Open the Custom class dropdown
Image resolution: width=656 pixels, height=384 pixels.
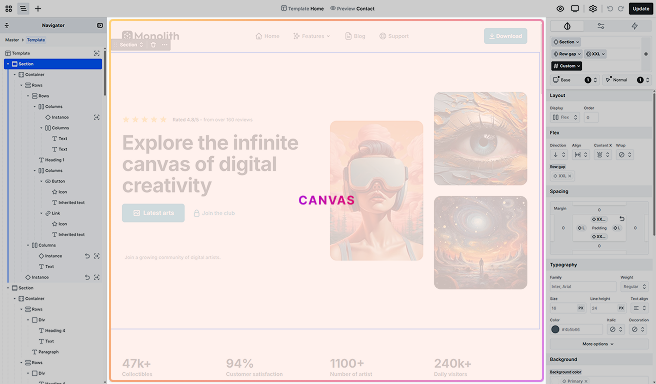(x=566, y=66)
